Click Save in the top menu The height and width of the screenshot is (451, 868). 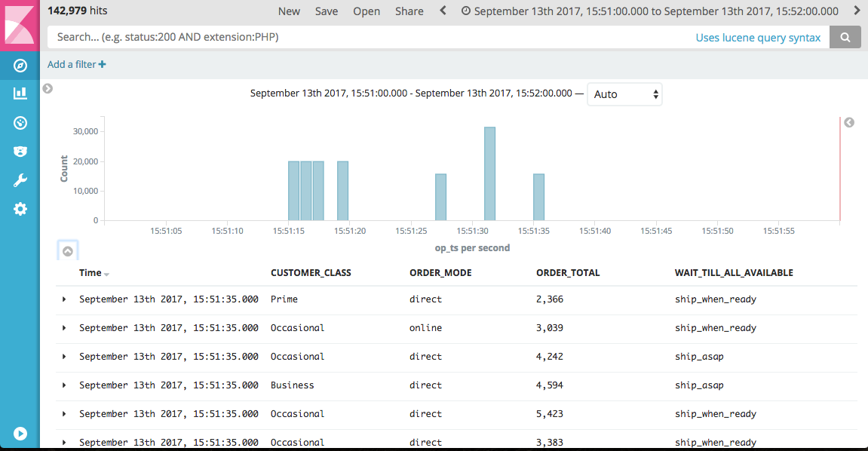pyautogui.click(x=327, y=11)
